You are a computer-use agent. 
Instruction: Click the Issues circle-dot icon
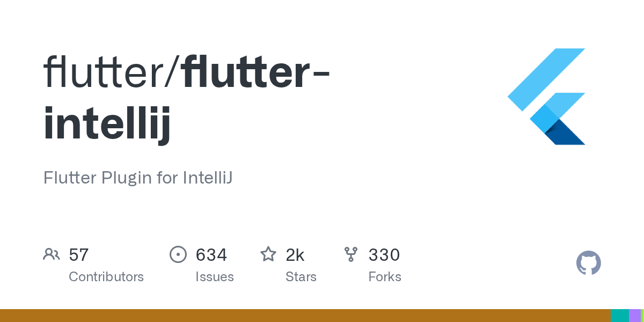click(x=178, y=254)
